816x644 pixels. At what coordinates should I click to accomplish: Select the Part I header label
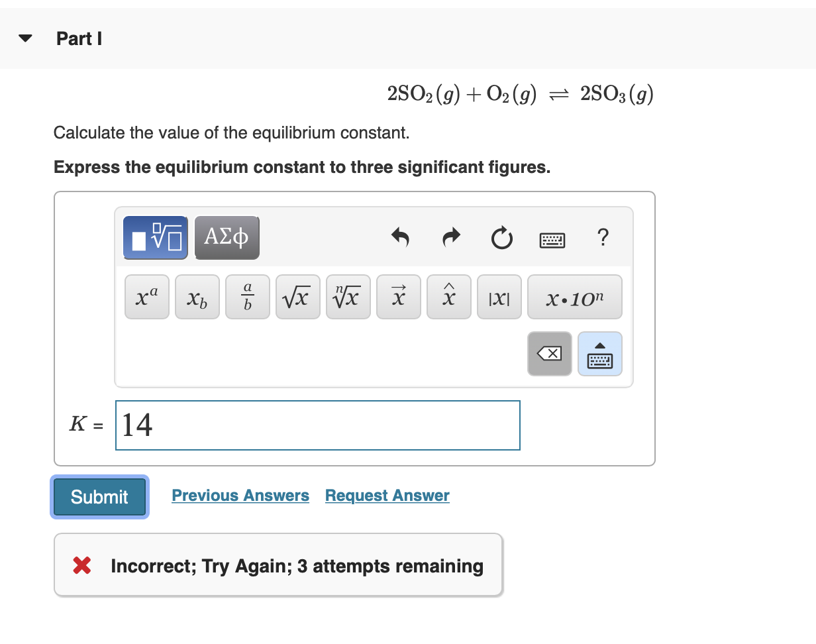click(x=78, y=38)
